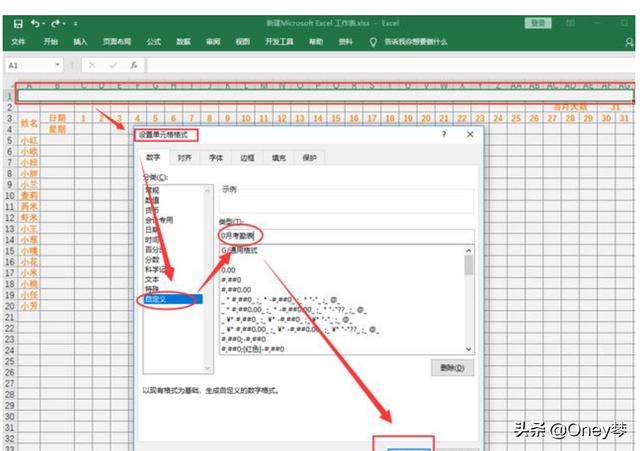Image resolution: width=640 pixels, height=451 pixels.
Task: Switch to the 对齐 tab in dialog
Action: (185, 158)
